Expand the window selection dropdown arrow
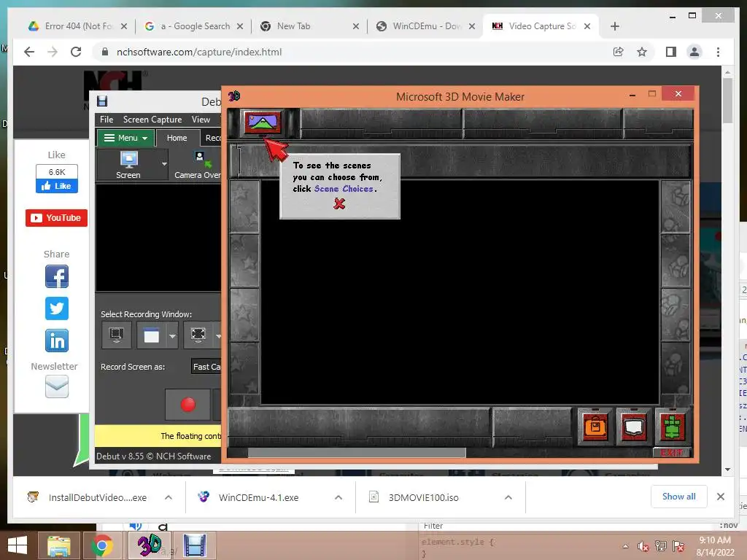Viewport: 747px width, 560px height. pos(172,335)
